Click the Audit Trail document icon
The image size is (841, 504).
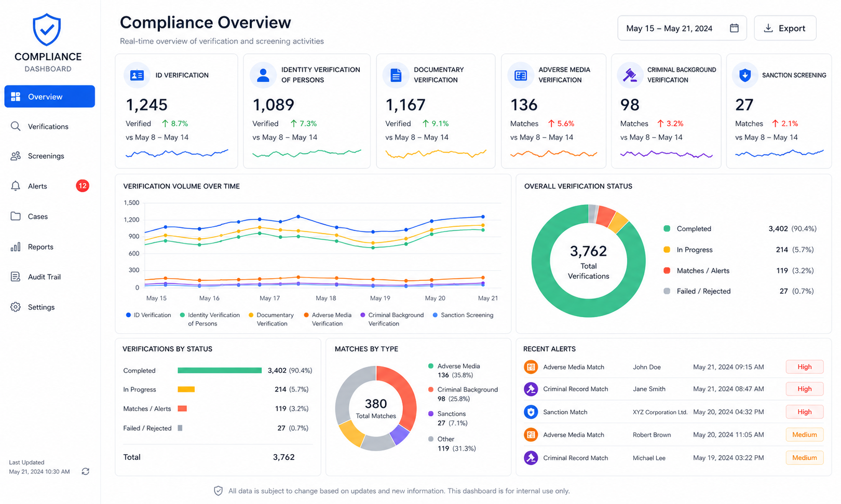(16, 277)
